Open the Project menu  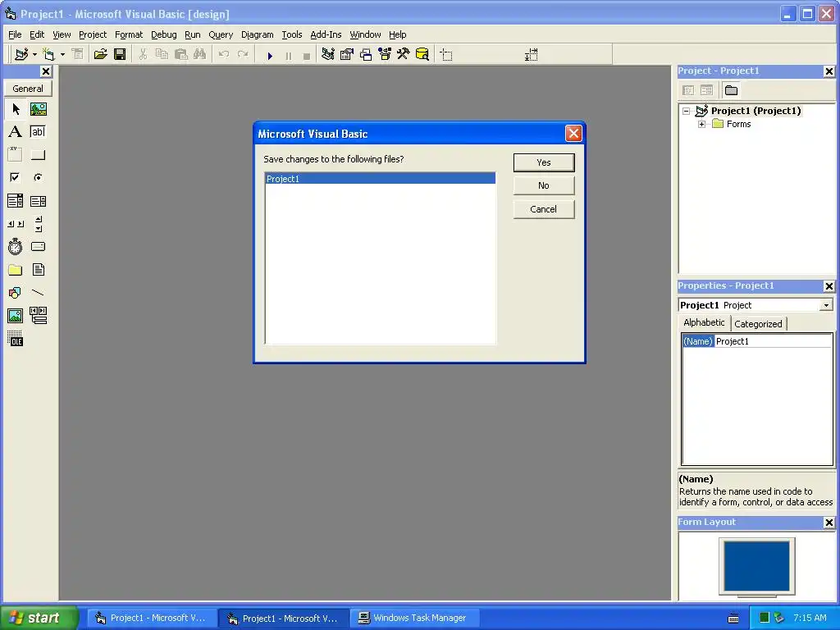[93, 34]
